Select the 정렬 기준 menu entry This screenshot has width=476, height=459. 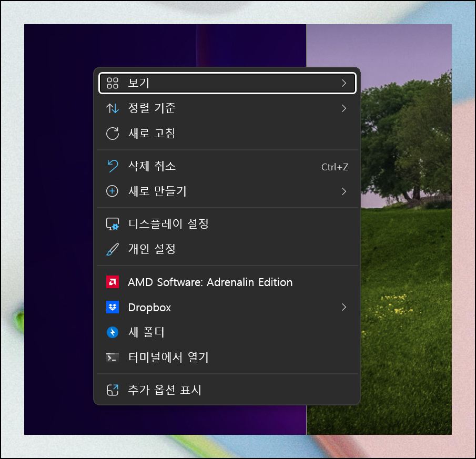227,108
